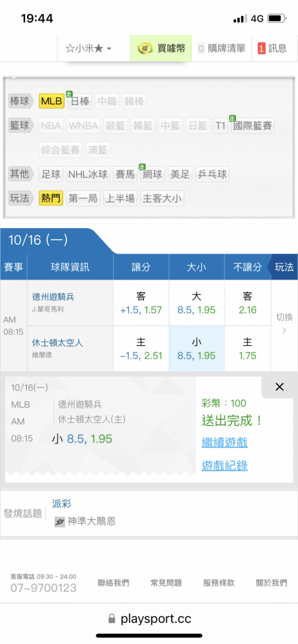
Task: Pick 大 8.5, 1.95 odds cell
Action: point(196,303)
